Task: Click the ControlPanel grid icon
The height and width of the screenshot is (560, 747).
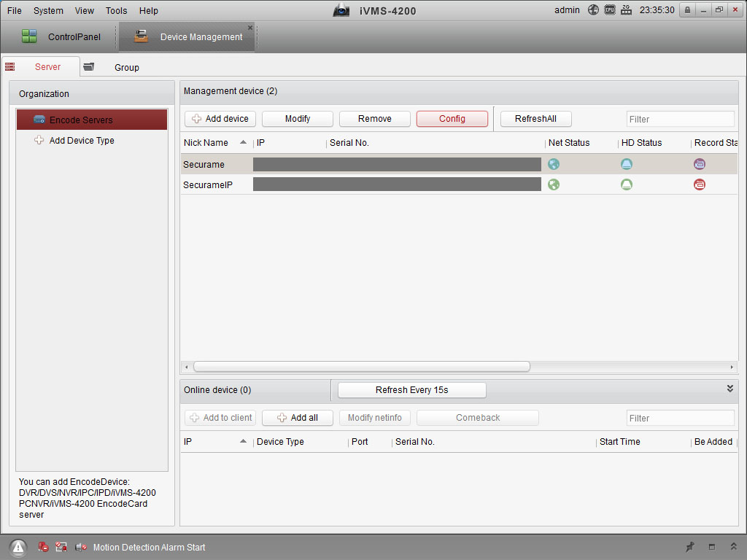Action: [x=29, y=36]
